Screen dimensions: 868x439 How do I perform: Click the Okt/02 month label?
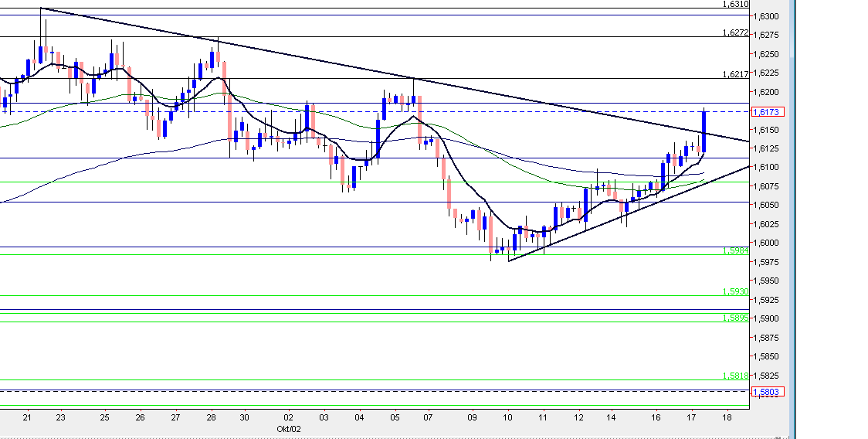(x=288, y=429)
